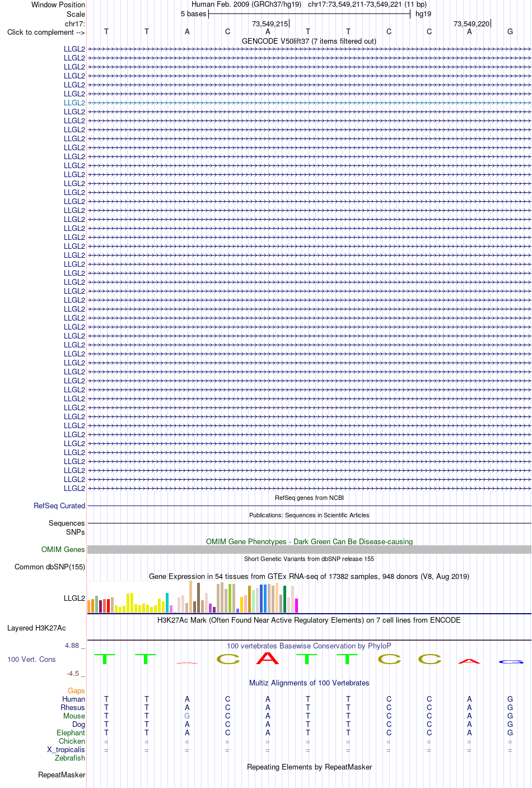Click the magenta bar in GTEx chart
Image resolution: width=532 pixels, height=788 pixels.
296,606
